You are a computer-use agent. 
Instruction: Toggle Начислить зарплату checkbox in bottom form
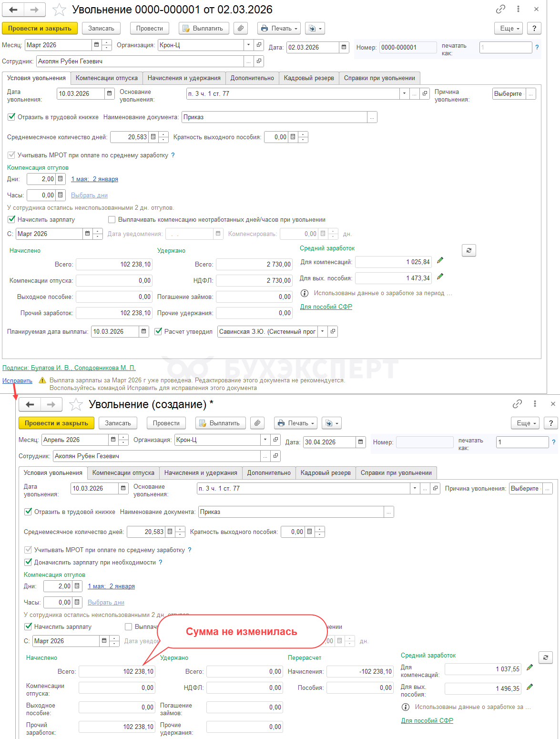pos(28,626)
